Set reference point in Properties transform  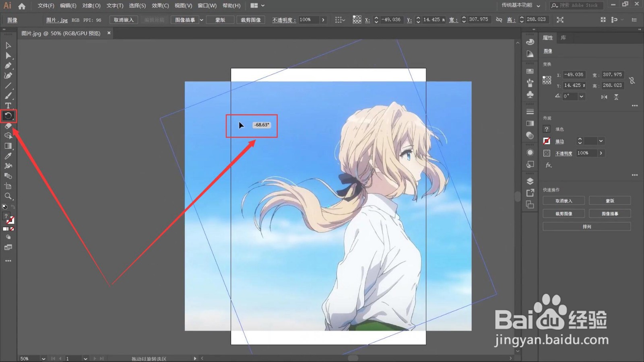point(547,80)
